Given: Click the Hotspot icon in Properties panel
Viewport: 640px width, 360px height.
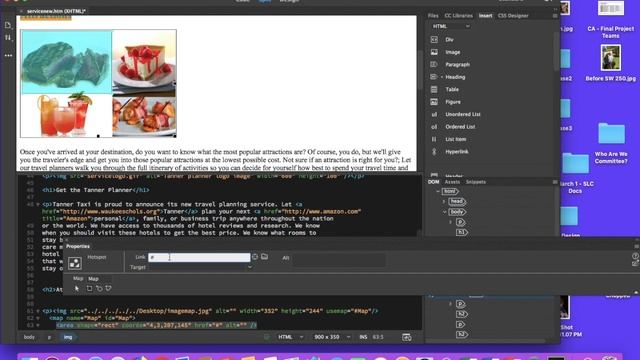Looking at the screenshot, I should pyautogui.click(x=75, y=263).
